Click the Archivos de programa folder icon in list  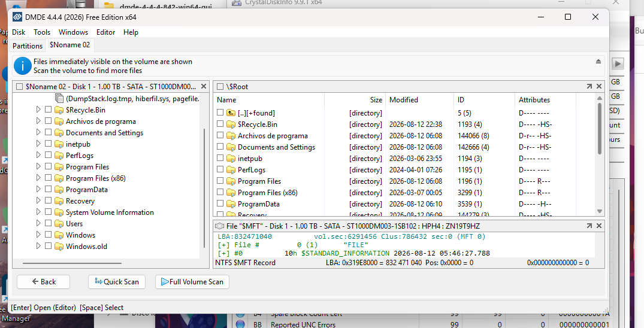coord(231,136)
